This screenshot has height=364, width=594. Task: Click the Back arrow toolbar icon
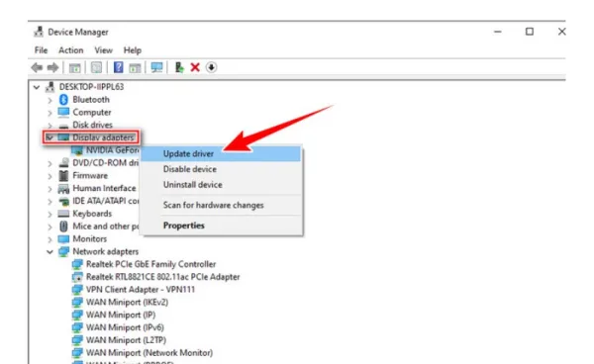pyautogui.click(x=37, y=67)
